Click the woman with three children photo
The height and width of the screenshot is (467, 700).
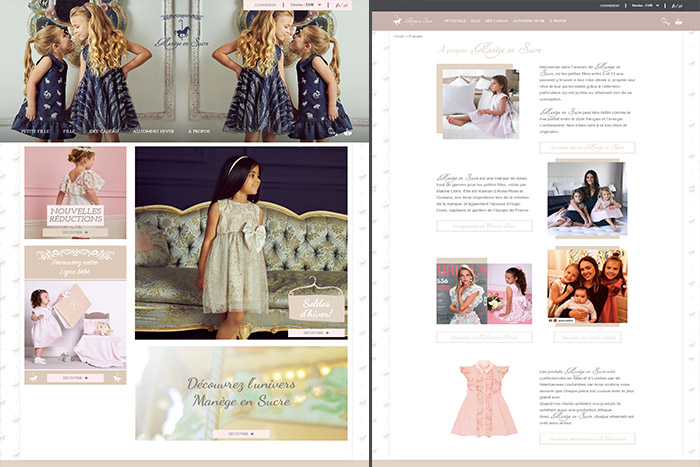click(x=587, y=286)
